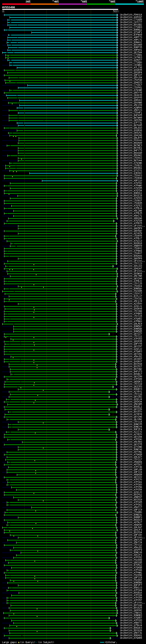Open hit UniRef100_C6TCT7

[x=131, y=22]
